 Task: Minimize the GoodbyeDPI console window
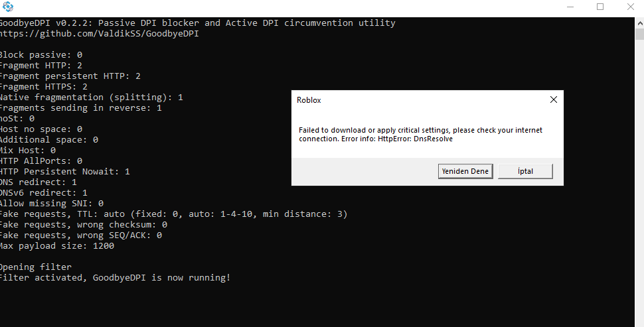tap(570, 7)
